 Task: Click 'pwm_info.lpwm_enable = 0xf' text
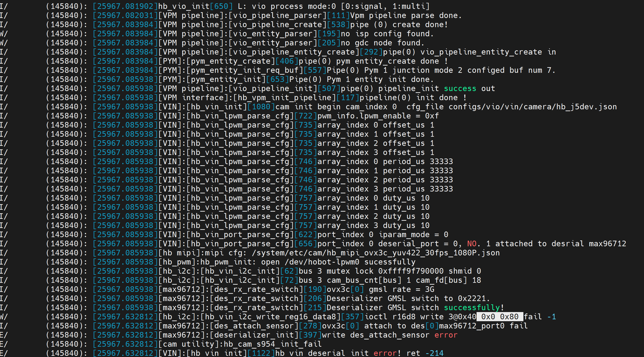pos(378,116)
